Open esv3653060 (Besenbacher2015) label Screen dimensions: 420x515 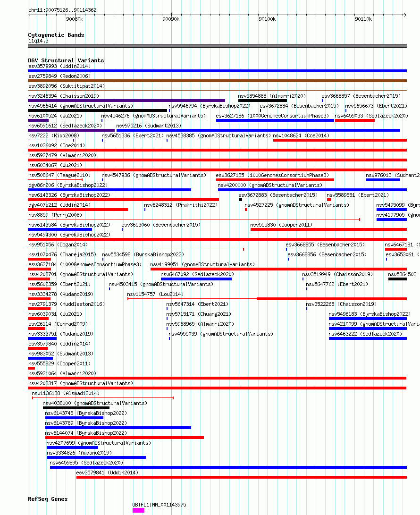[x=161, y=225]
